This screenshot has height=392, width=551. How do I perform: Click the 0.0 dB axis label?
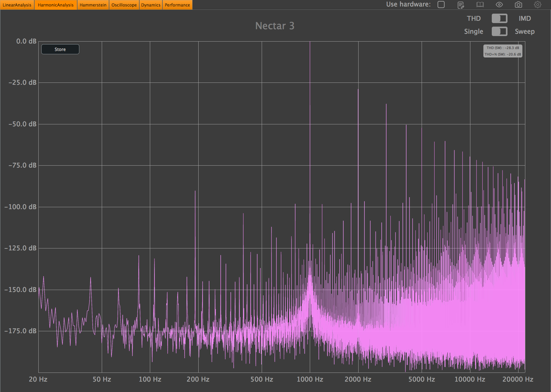click(26, 41)
